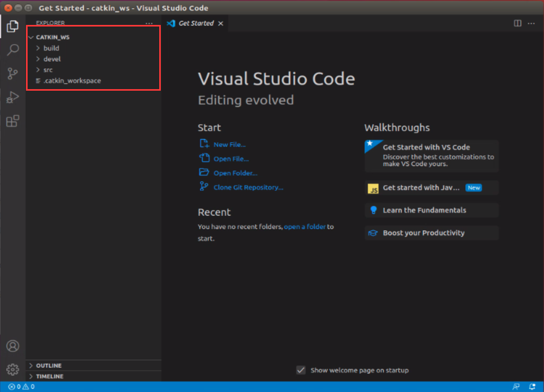The width and height of the screenshot is (544, 392).
Task: Click errors and warnings status indicator
Action: coord(21,387)
